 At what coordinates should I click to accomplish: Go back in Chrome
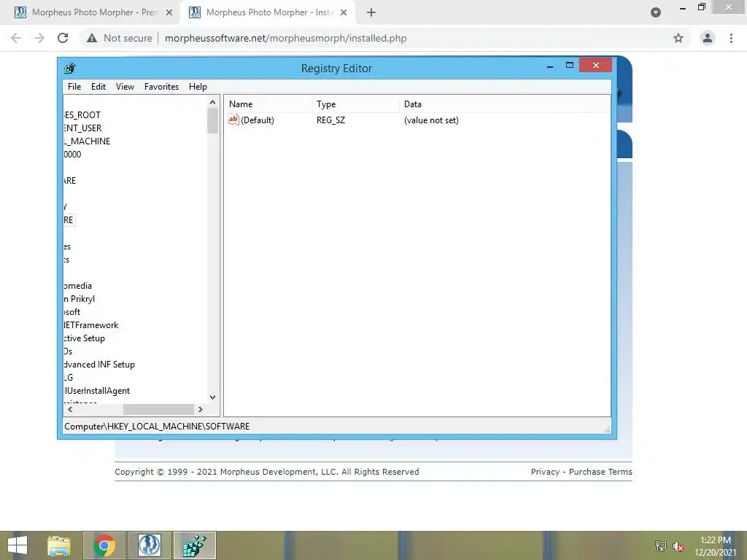(16, 38)
